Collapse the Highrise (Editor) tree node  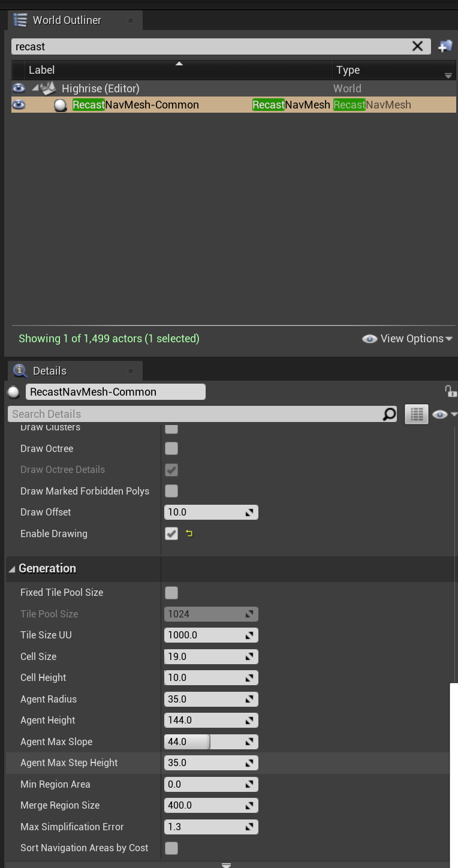click(x=35, y=88)
